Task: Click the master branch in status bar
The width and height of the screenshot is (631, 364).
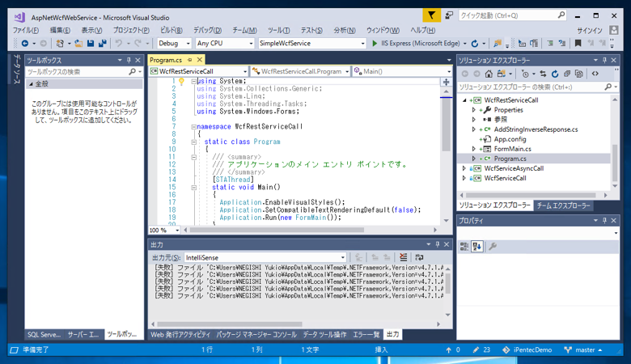Action: click(583, 350)
